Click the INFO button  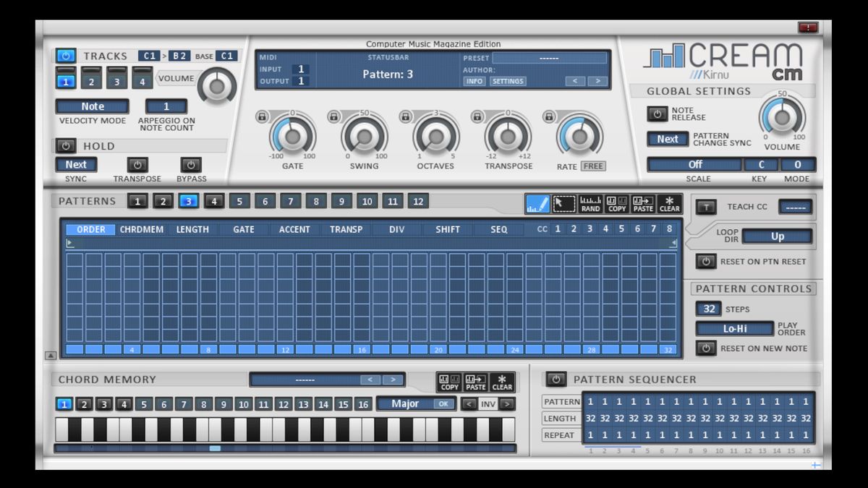tap(475, 81)
